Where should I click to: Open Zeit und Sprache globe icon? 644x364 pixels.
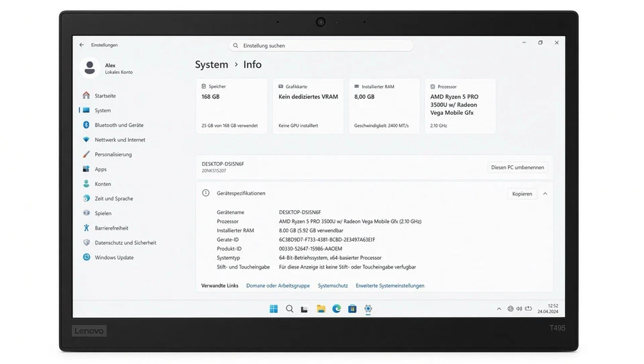click(86, 198)
